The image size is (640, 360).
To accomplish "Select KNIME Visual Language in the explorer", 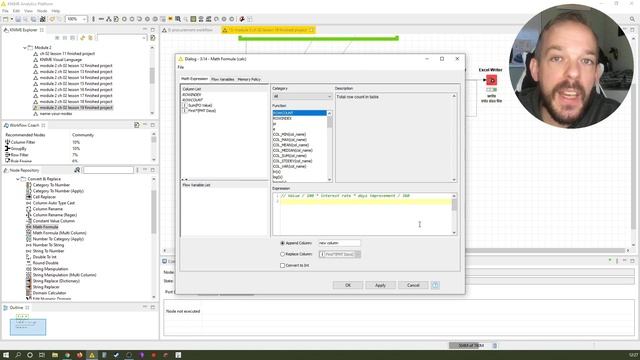I will coord(61,60).
